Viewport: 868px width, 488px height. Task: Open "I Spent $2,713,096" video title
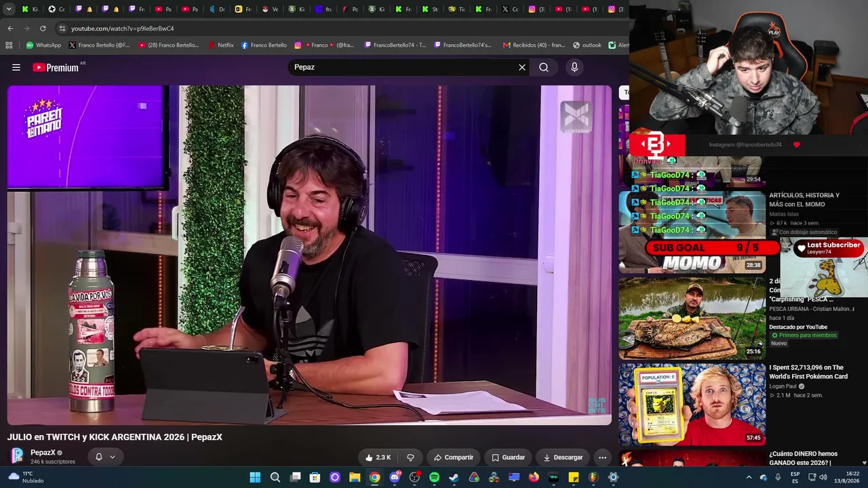807,371
